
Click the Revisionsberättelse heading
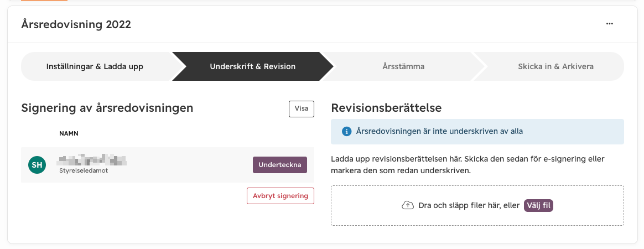386,108
